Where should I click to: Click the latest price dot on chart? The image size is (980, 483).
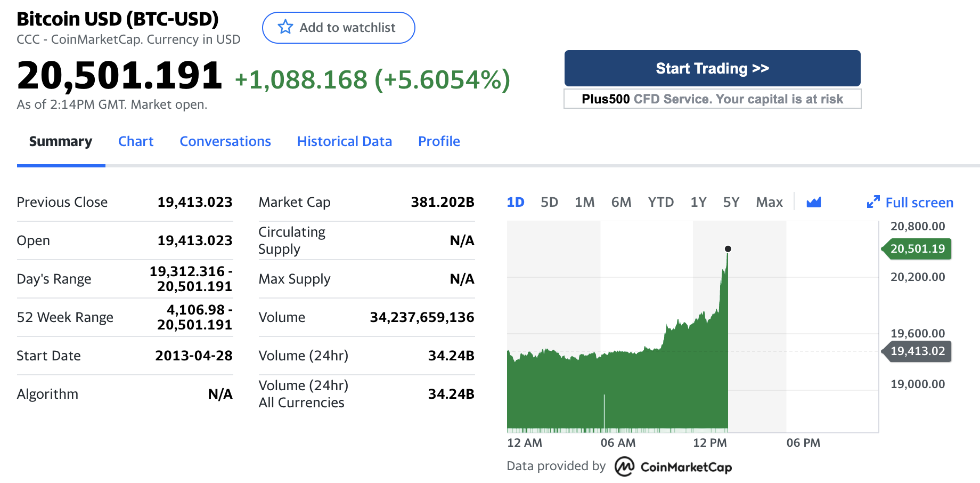(728, 249)
